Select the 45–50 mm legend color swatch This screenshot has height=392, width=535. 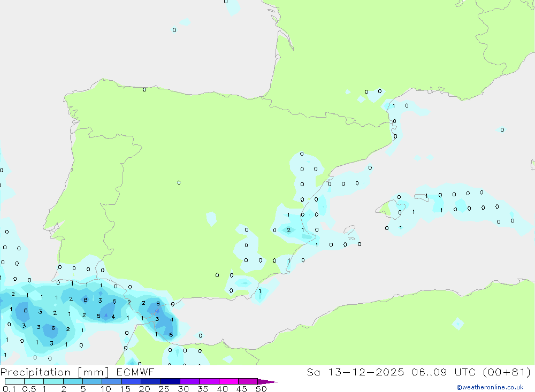248,381
